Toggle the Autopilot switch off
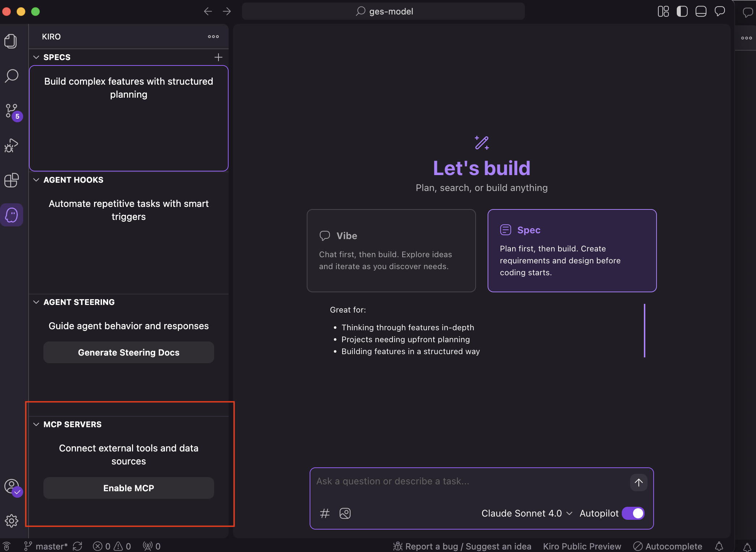This screenshot has height=552, width=756. (633, 513)
